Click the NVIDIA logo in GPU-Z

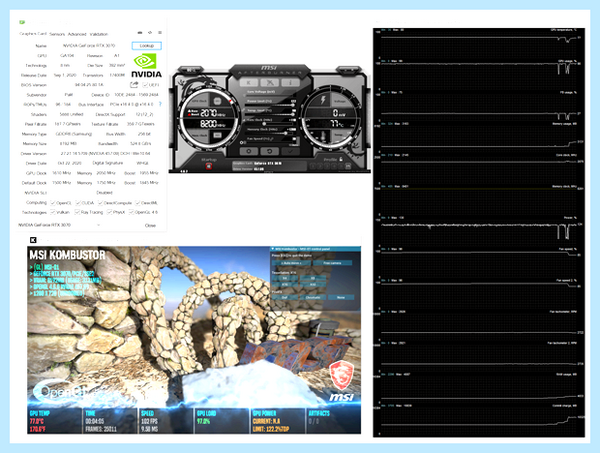pos(147,66)
